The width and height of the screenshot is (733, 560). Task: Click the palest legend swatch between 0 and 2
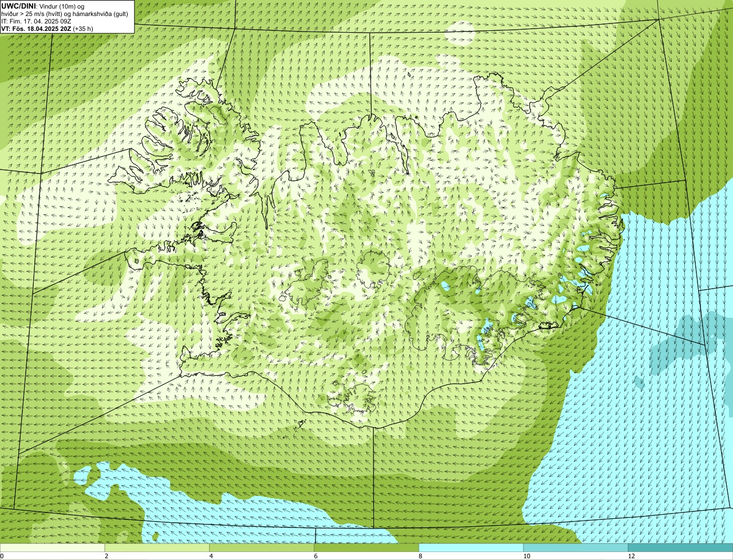click(53, 548)
